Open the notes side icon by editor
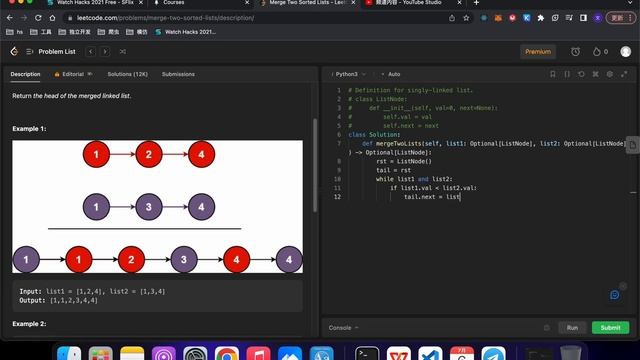The width and height of the screenshot is (640, 360). (633, 145)
